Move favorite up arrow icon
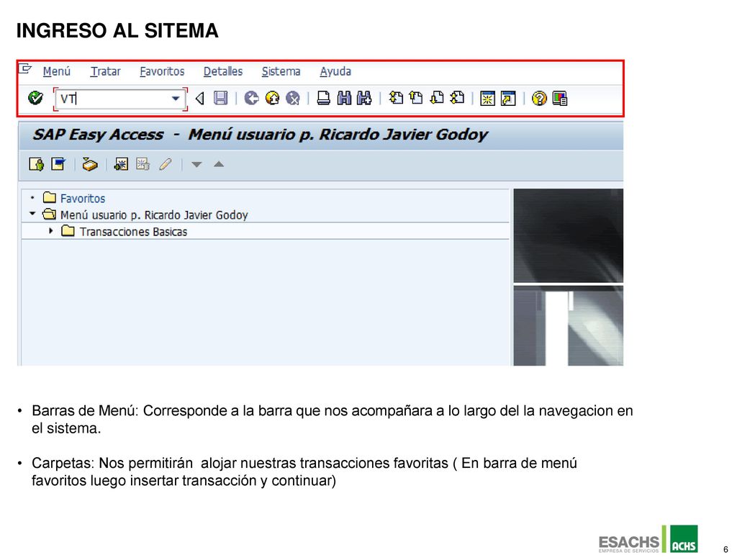Screen dimensions: 737x560 (x=219, y=164)
